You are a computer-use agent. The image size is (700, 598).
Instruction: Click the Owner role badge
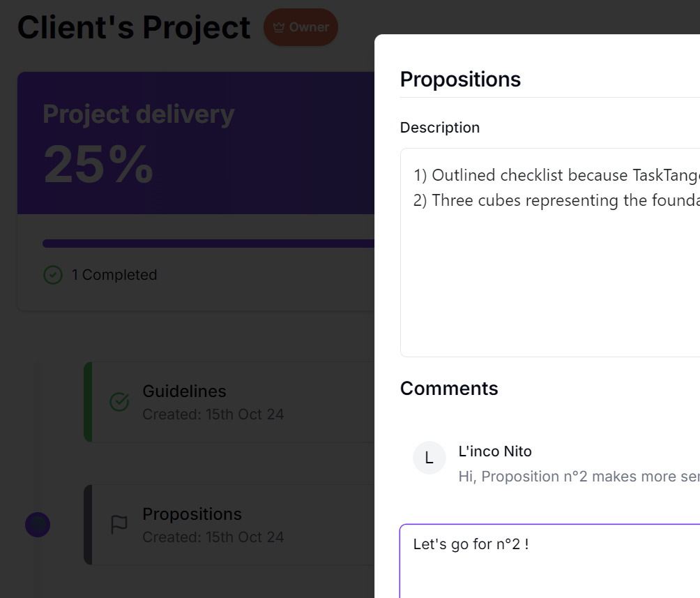coord(301,27)
